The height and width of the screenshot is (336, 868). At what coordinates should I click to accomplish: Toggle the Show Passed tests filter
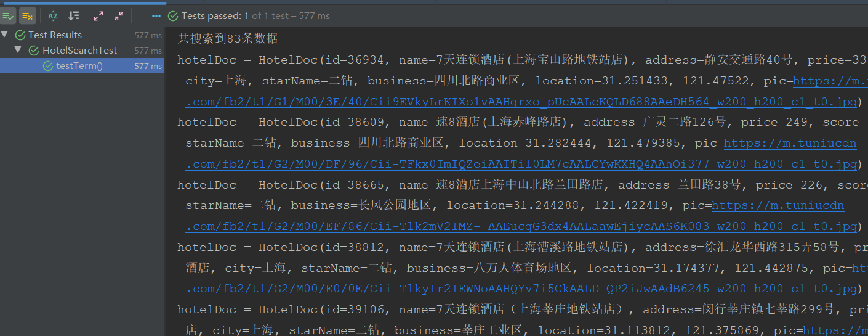(8, 15)
